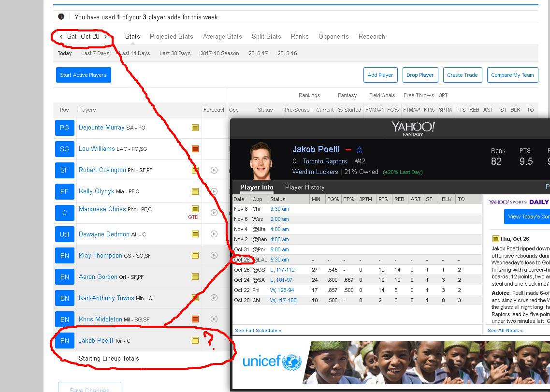Go to previous day arrow beside Sat, Oct 28
Screen dimensions: 550x392
point(61,37)
